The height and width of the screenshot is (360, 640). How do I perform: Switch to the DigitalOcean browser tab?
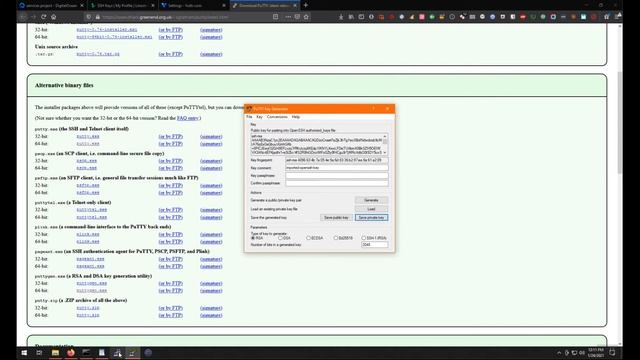point(51,6)
